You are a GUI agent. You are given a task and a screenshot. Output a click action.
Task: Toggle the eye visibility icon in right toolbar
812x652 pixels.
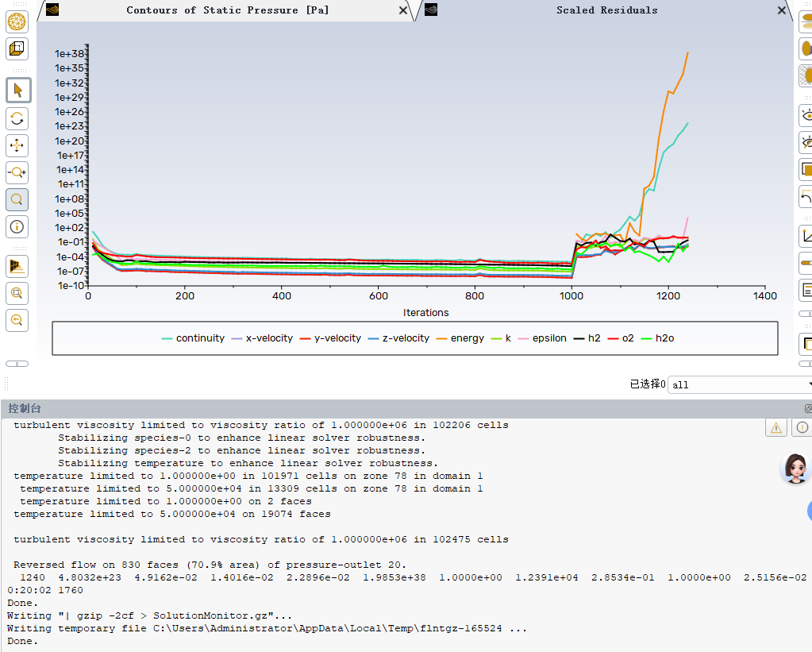(806, 116)
